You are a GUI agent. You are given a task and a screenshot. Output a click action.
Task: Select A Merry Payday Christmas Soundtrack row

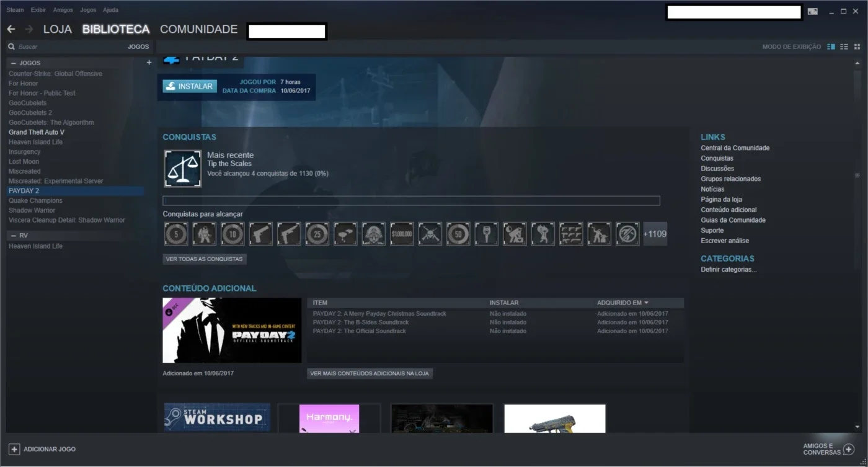point(495,314)
